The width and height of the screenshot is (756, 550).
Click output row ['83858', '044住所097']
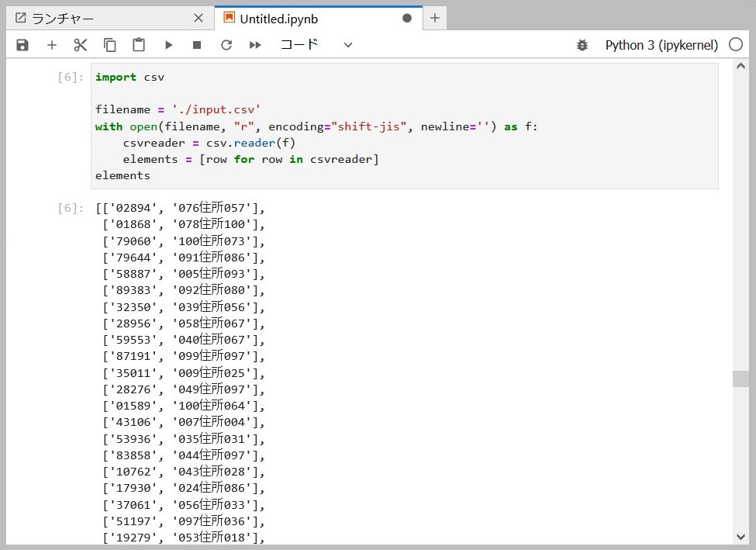pos(184,455)
